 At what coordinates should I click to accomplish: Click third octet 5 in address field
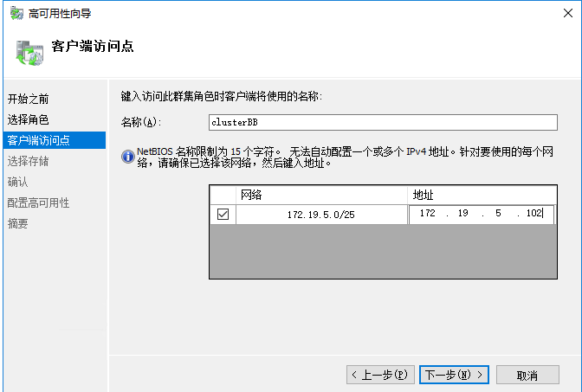click(498, 213)
